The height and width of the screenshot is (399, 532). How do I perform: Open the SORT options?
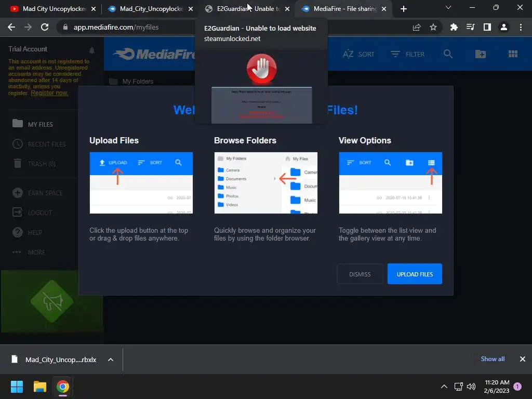point(358,54)
